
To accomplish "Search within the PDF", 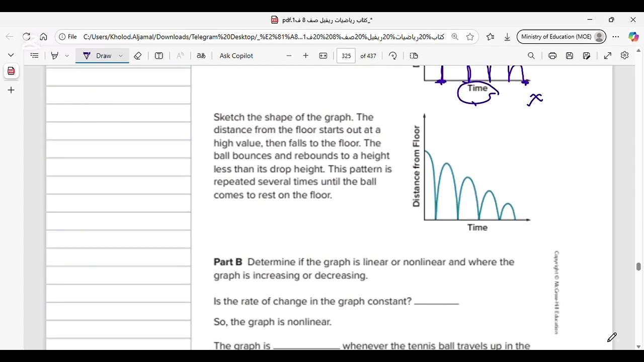I will coord(531,56).
